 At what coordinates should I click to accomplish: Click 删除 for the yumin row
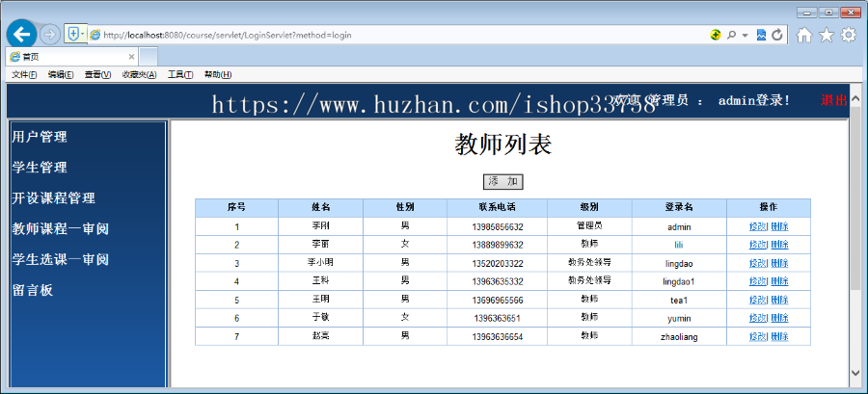tap(779, 318)
